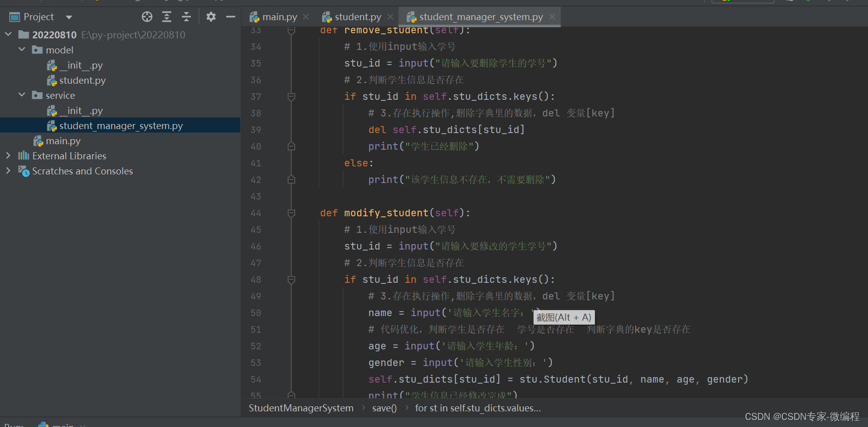The height and width of the screenshot is (427, 868).
Task: Click the service folder icon
Action: tap(37, 95)
